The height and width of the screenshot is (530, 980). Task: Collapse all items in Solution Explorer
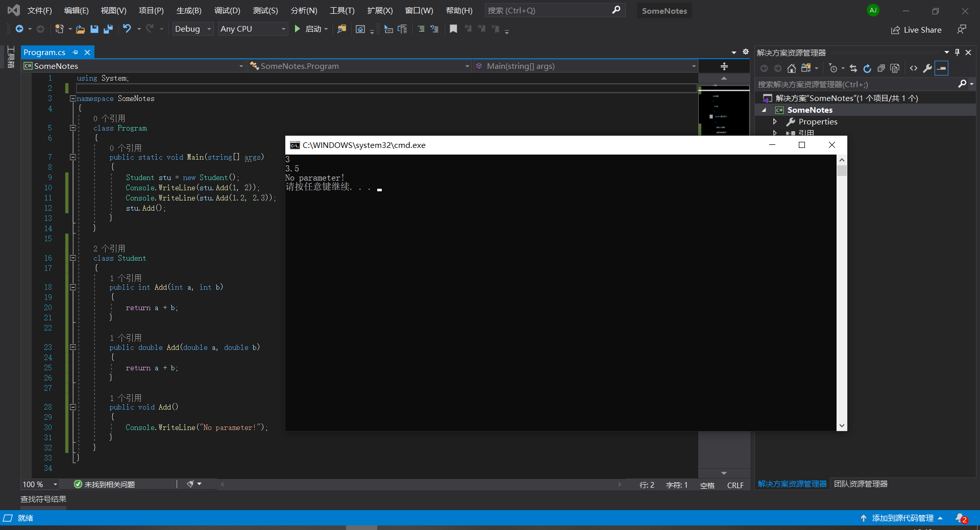881,68
